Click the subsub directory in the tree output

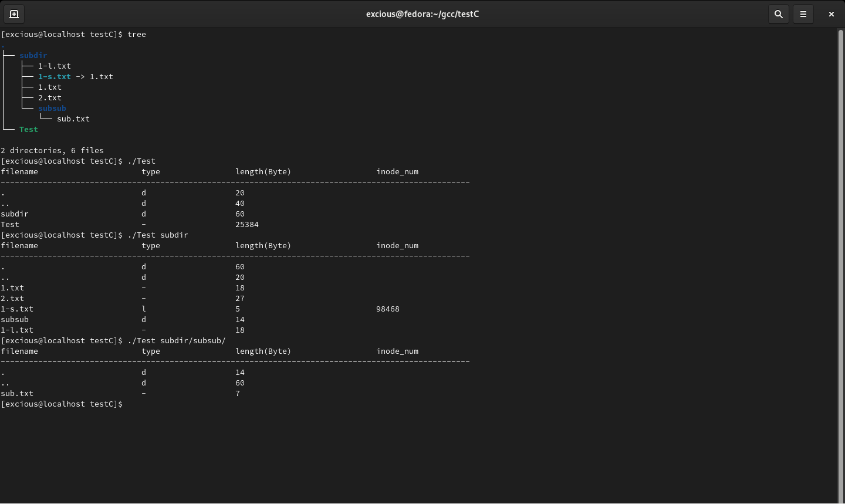pyautogui.click(x=52, y=109)
